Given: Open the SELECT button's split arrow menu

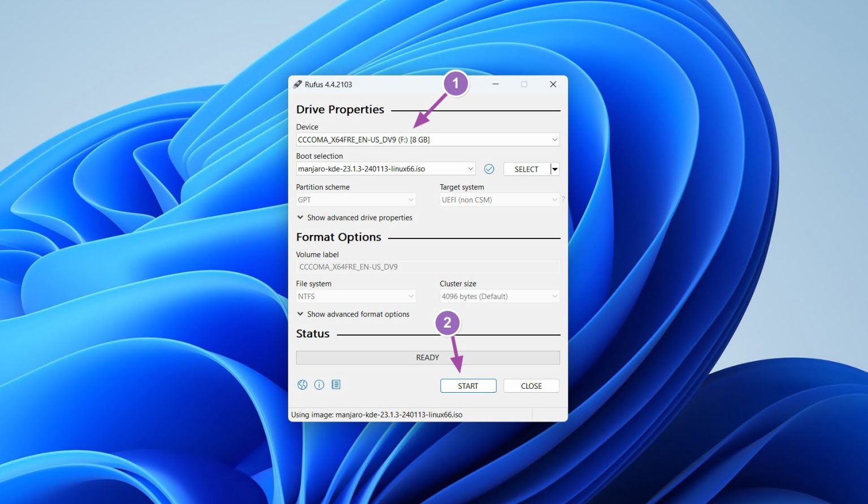Looking at the screenshot, I should pos(553,168).
